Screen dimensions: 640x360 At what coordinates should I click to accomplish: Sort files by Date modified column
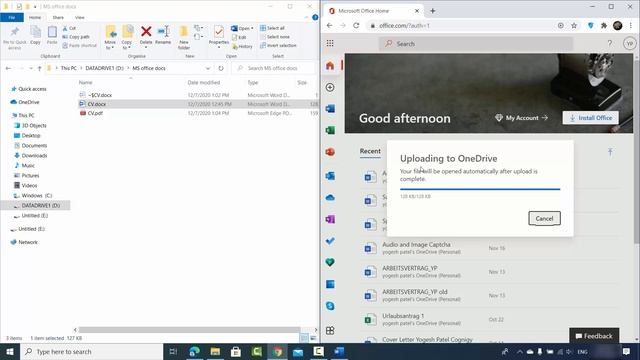click(204, 82)
